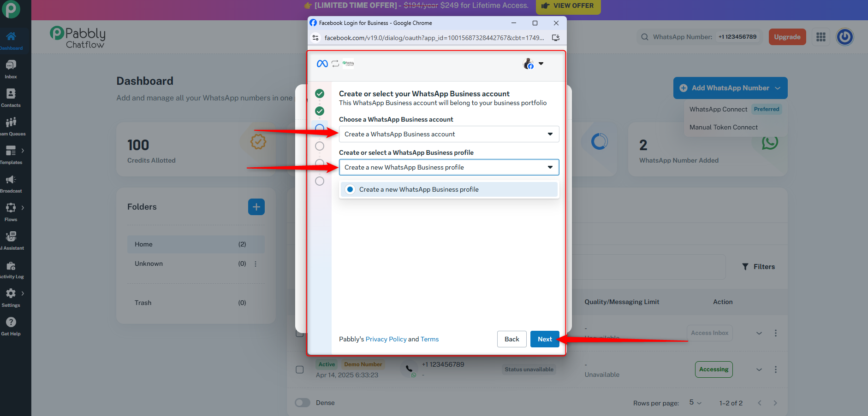Open the account power icon in header
Image resolution: width=868 pixels, height=416 pixels.
[x=845, y=37]
